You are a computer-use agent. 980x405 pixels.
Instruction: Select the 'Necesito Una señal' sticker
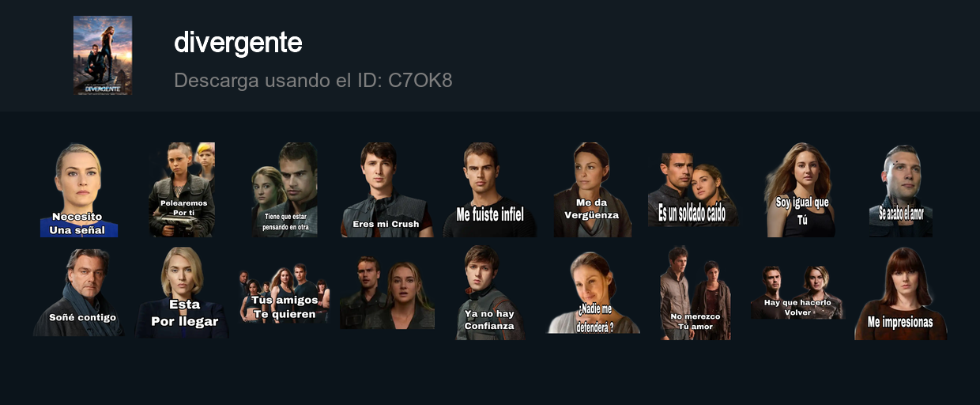tap(78, 190)
